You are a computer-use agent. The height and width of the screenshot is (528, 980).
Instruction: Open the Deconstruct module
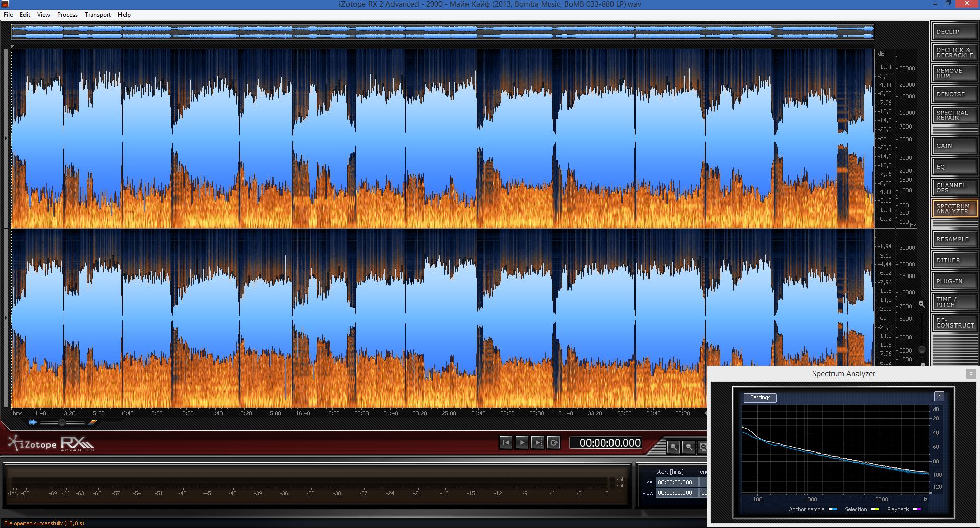coord(954,323)
